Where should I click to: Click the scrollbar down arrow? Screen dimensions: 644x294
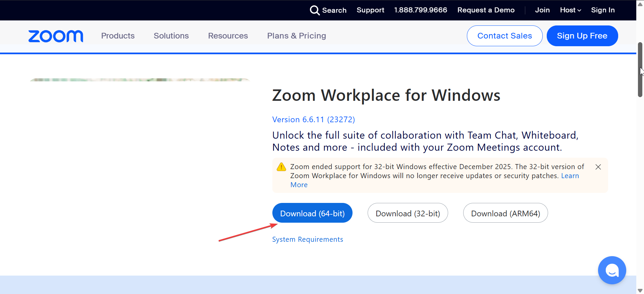(x=640, y=290)
